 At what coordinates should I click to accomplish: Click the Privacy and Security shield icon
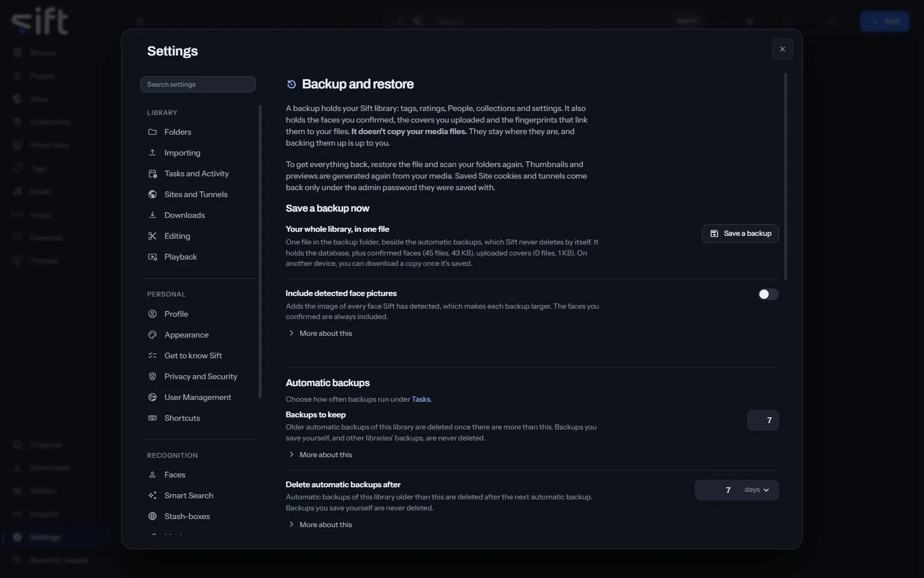[152, 376]
